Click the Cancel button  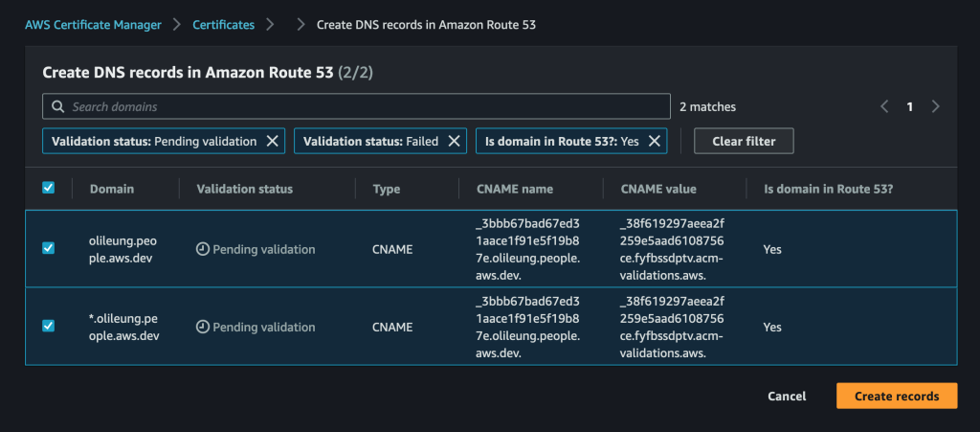pos(787,396)
